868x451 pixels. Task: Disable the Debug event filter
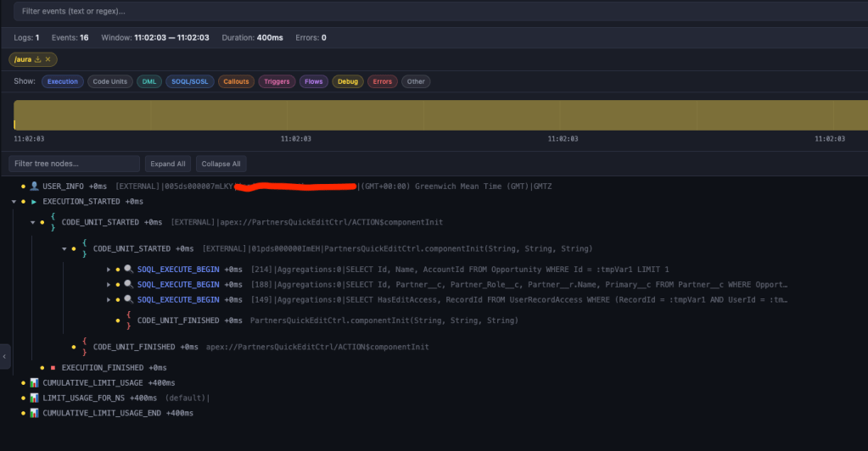coord(346,81)
